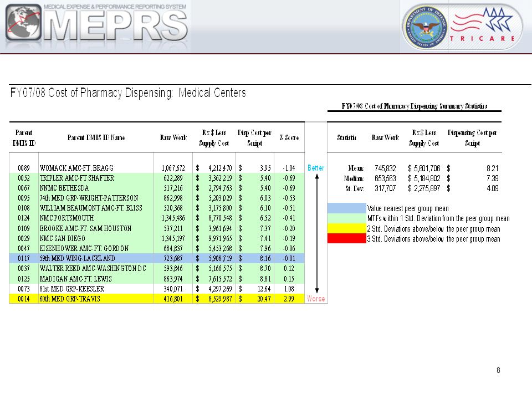Click the 'Mean:' statistic label
The height and width of the screenshot is (399, 532).
356,168
